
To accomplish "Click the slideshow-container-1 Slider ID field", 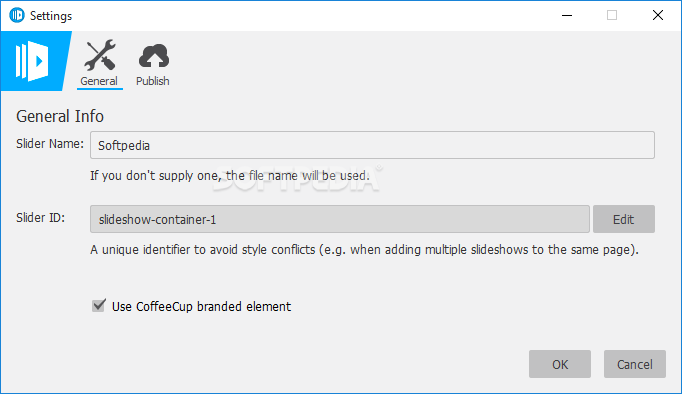I will (340, 219).
